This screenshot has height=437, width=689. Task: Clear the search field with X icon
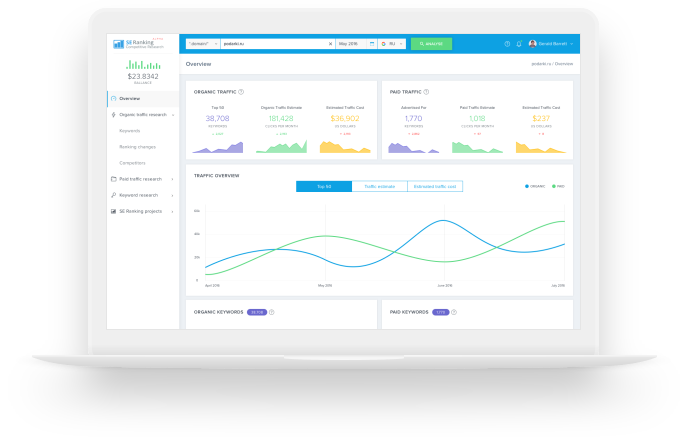330,44
